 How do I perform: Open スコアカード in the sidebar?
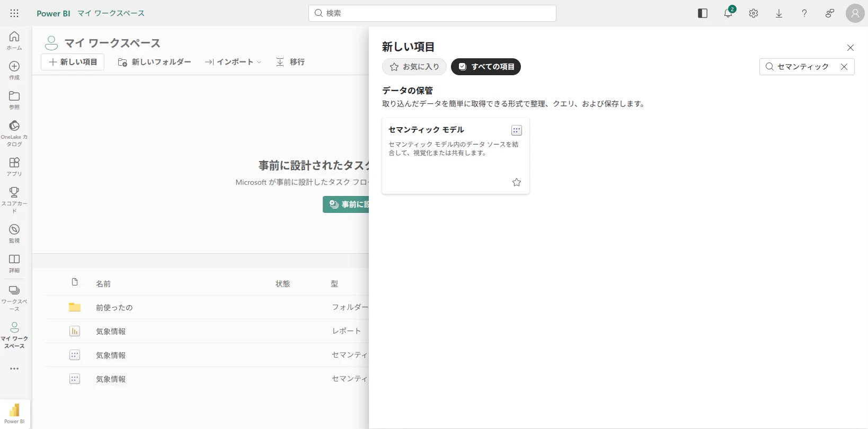14,200
